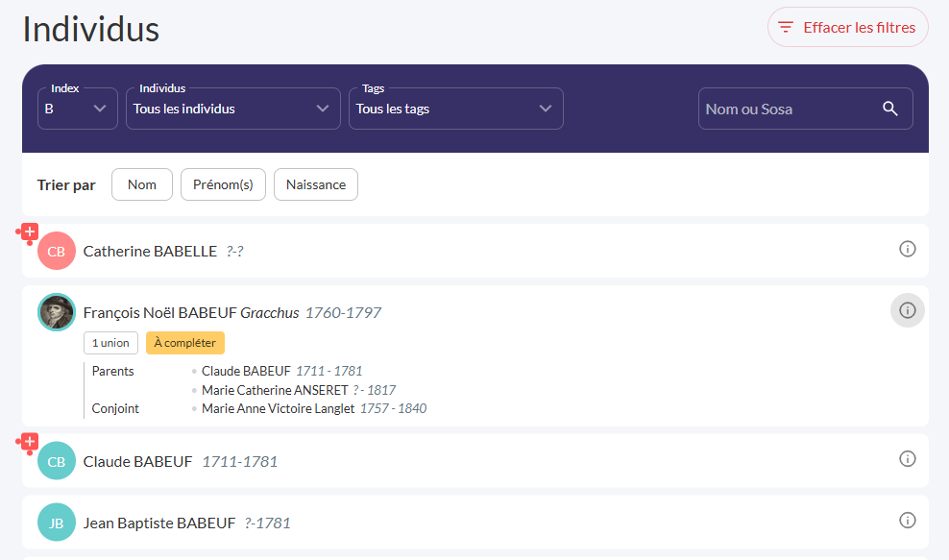Sort list by Naissance
This screenshot has height=560, width=949.
coord(316,184)
